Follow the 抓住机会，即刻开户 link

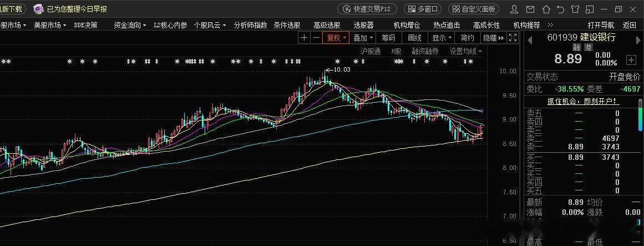(x=584, y=101)
